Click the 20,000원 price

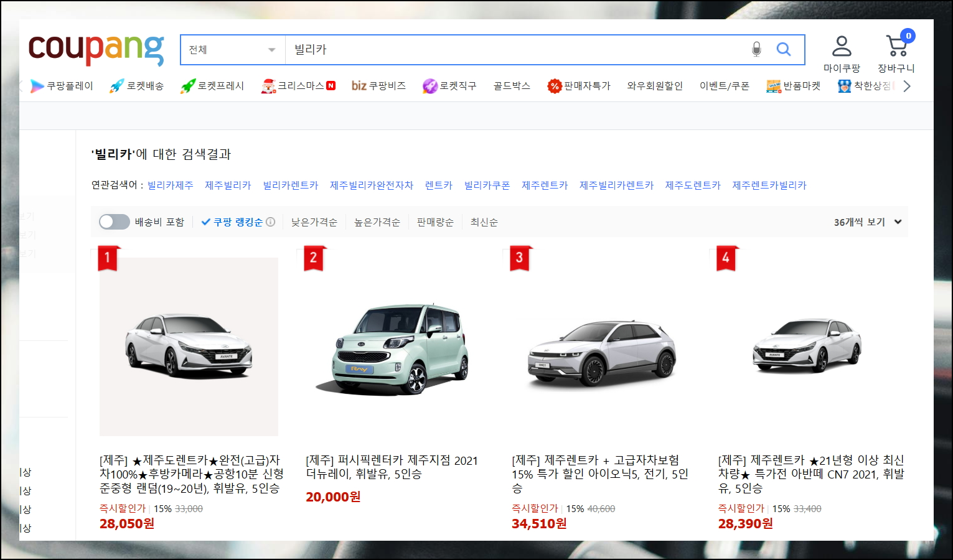coord(333,497)
